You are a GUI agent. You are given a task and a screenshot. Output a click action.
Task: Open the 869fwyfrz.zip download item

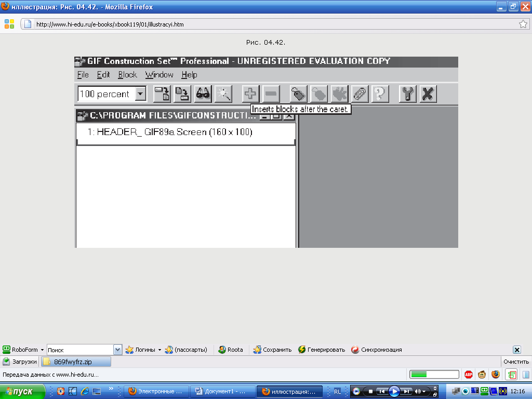[76, 362]
